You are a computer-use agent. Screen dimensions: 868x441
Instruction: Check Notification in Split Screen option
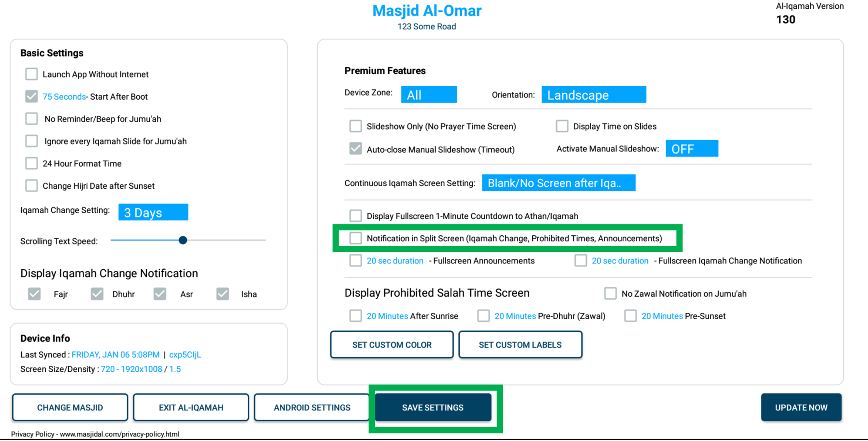356,238
